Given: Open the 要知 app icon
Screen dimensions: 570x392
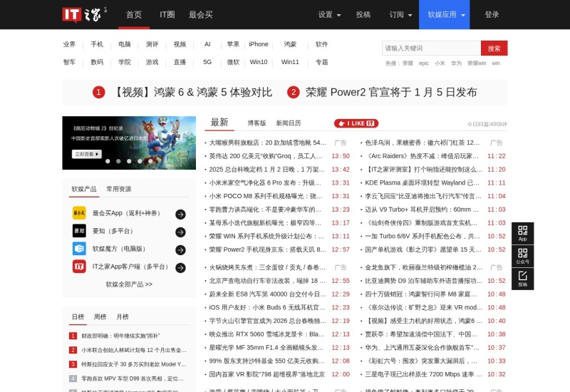Looking at the screenshot, I should (x=79, y=230).
